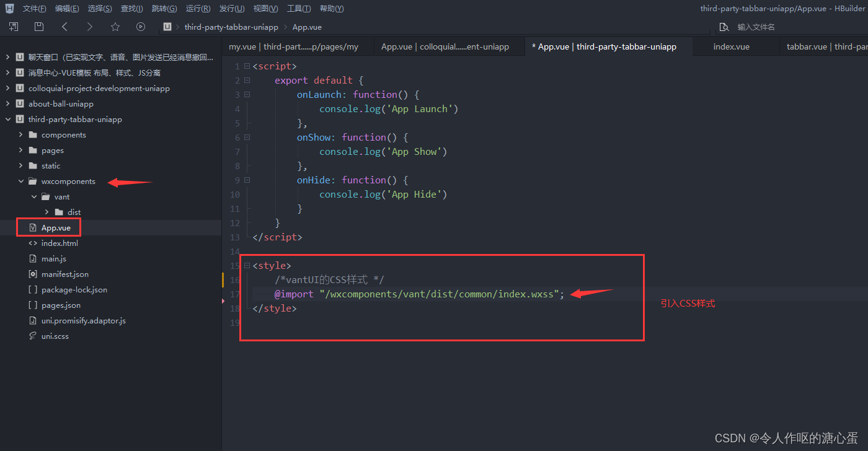Switch to the my.vue editor tab
The width and height of the screenshot is (868, 451).
click(x=293, y=46)
